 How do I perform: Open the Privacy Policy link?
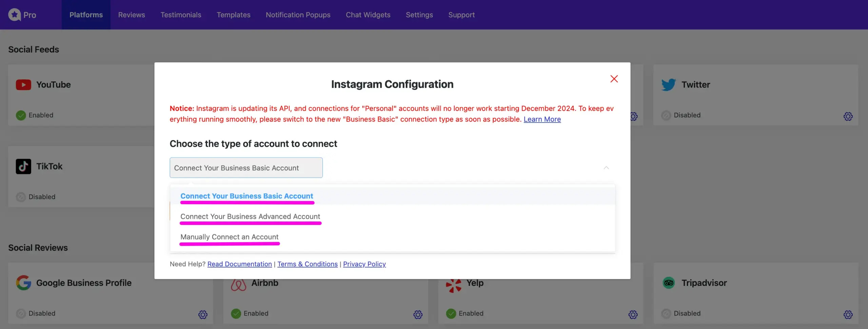click(x=364, y=264)
